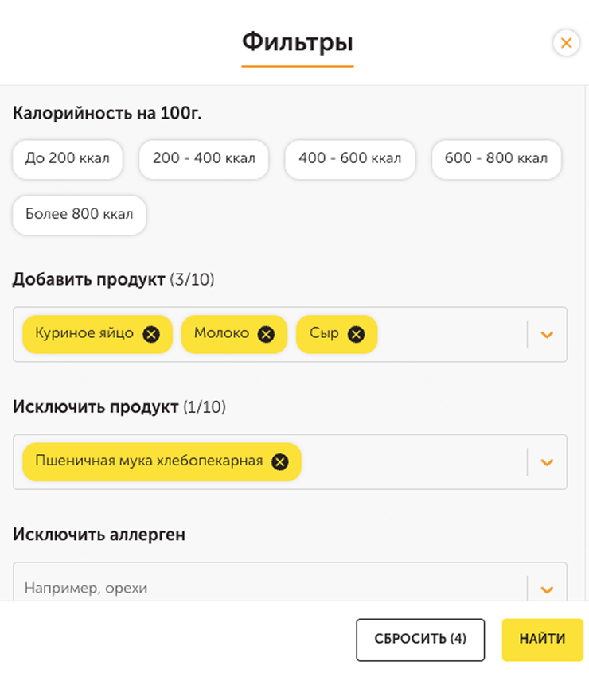This screenshot has width=589, height=700.
Task: Click empty area of Исключить продукт field
Action: pos(413,462)
